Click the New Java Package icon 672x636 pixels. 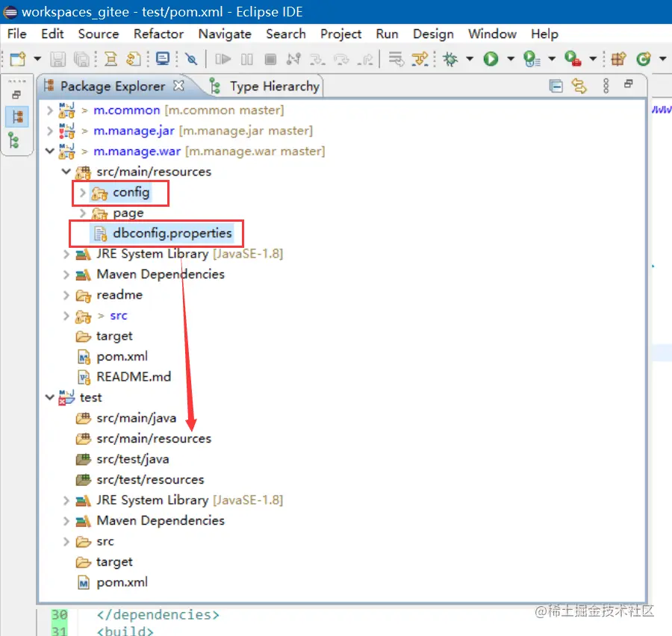618,59
